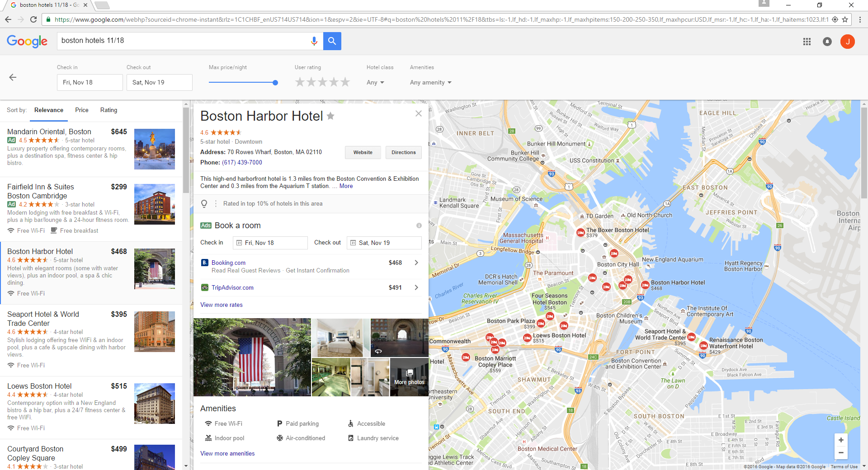Adjust the max price per night slider
Viewport: 868px width, 470px height.
tap(275, 83)
